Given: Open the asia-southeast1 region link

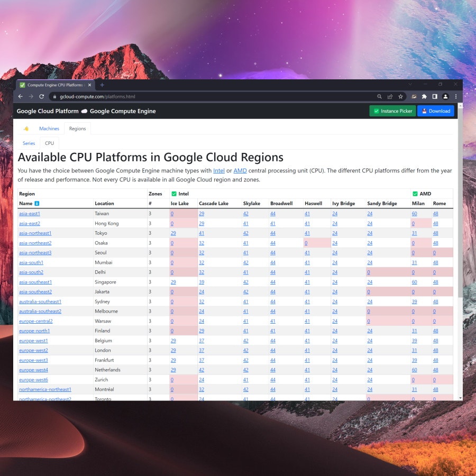Looking at the screenshot, I should [x=35, y=282].
